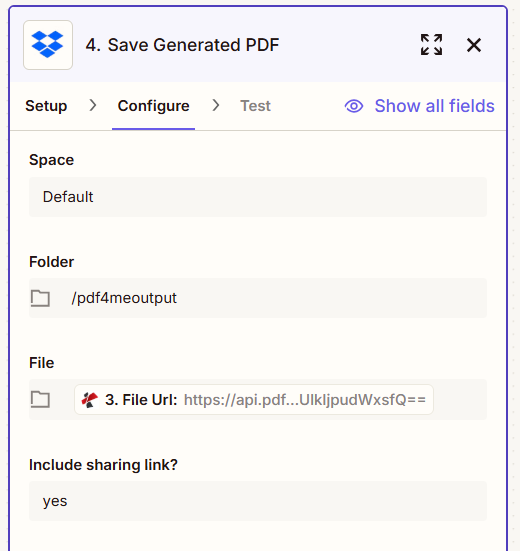Click the folder icon in the Folder field

click(x=40, y=298)
